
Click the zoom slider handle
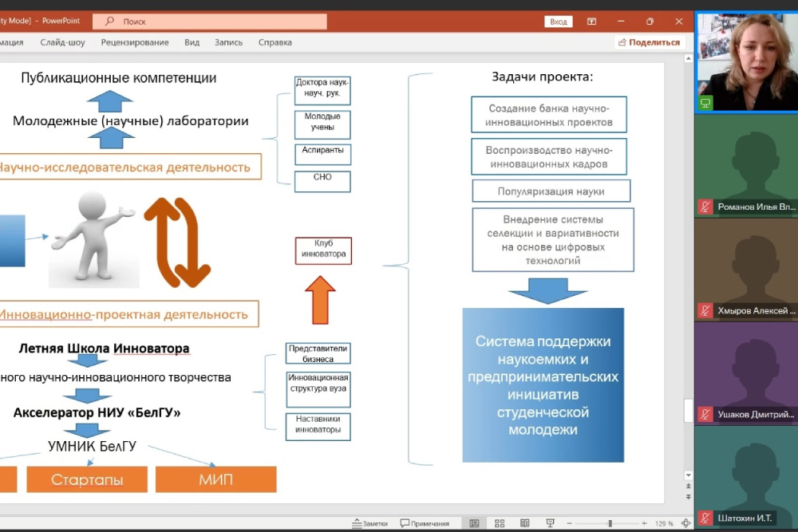[610, 523]
